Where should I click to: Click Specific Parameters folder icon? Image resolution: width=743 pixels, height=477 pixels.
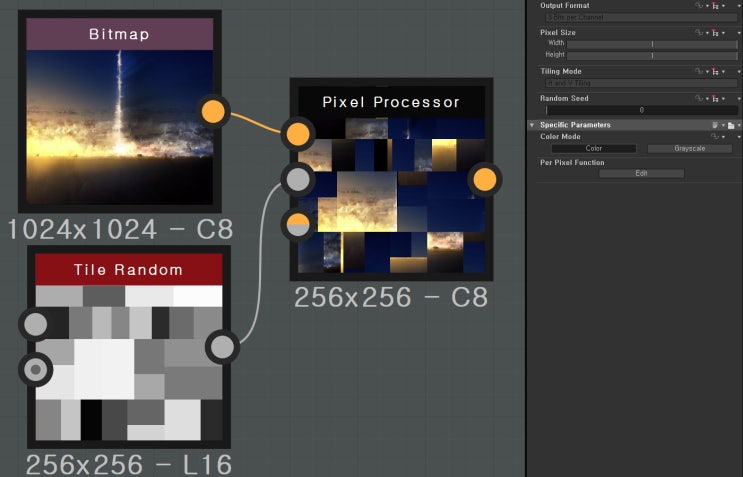click(731, 125)
